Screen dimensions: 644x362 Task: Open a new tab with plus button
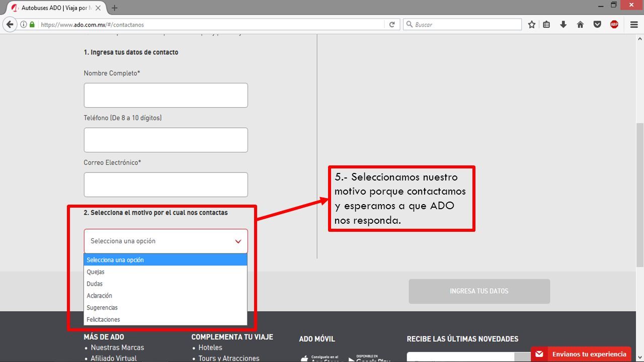tap(115, 8)
